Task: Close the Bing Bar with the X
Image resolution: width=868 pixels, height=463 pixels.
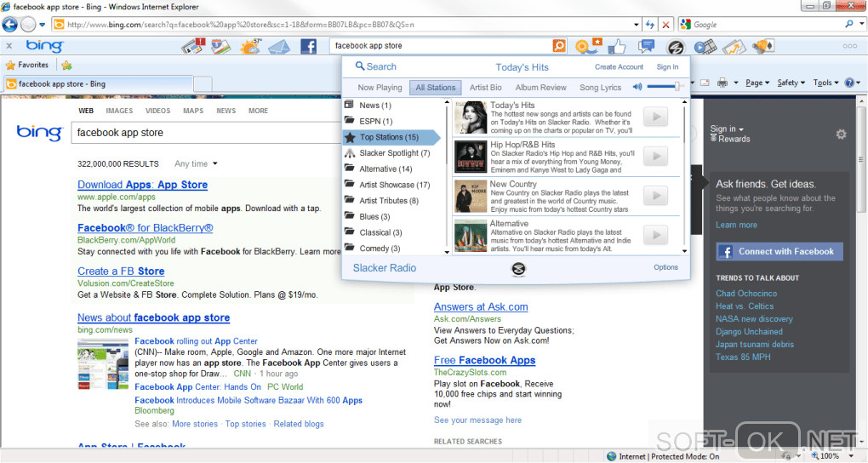Action: pyautogui.click(x=9, y=46)
